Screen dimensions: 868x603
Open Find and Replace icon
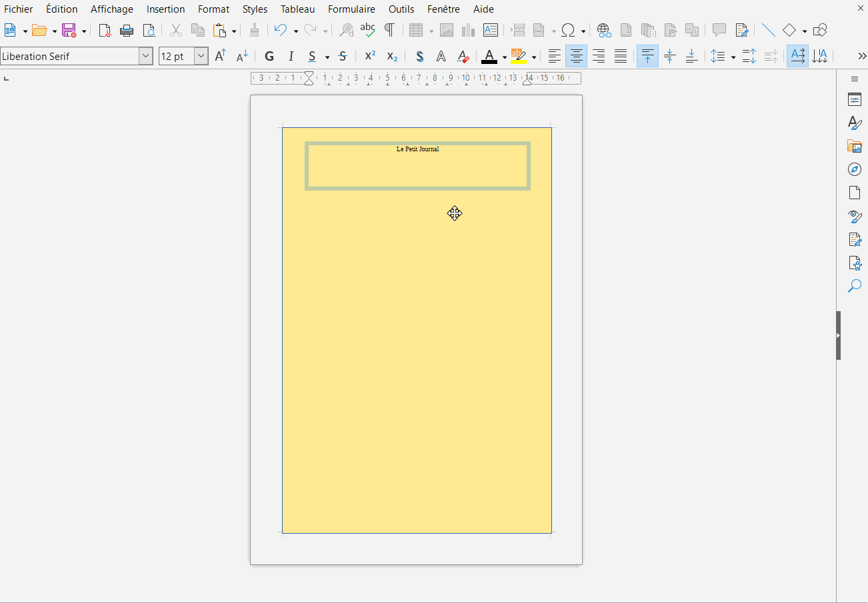347,30
